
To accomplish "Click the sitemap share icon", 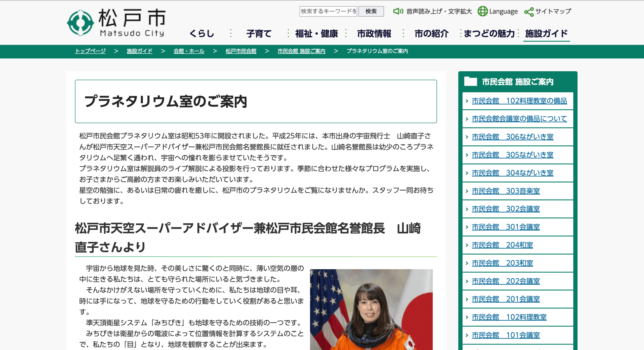I will point(529,12).
